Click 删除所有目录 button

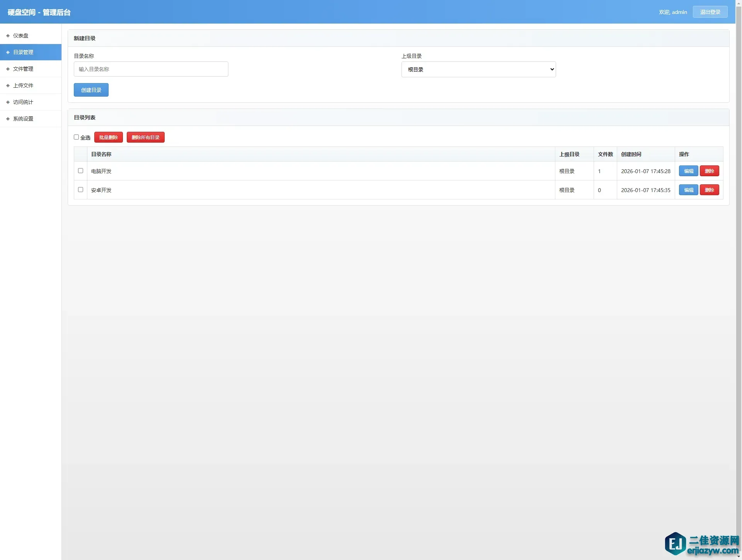click(x=145, y=137)
